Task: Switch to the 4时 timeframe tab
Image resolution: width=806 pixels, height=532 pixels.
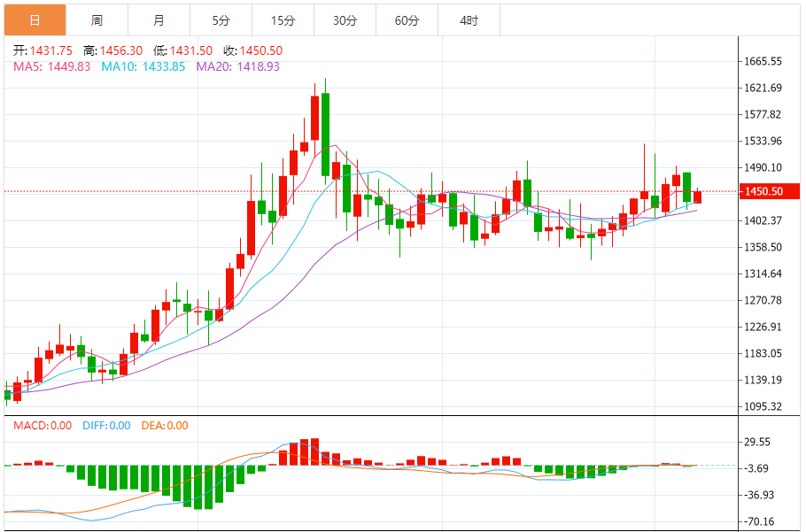Action: tap(469, 19)
